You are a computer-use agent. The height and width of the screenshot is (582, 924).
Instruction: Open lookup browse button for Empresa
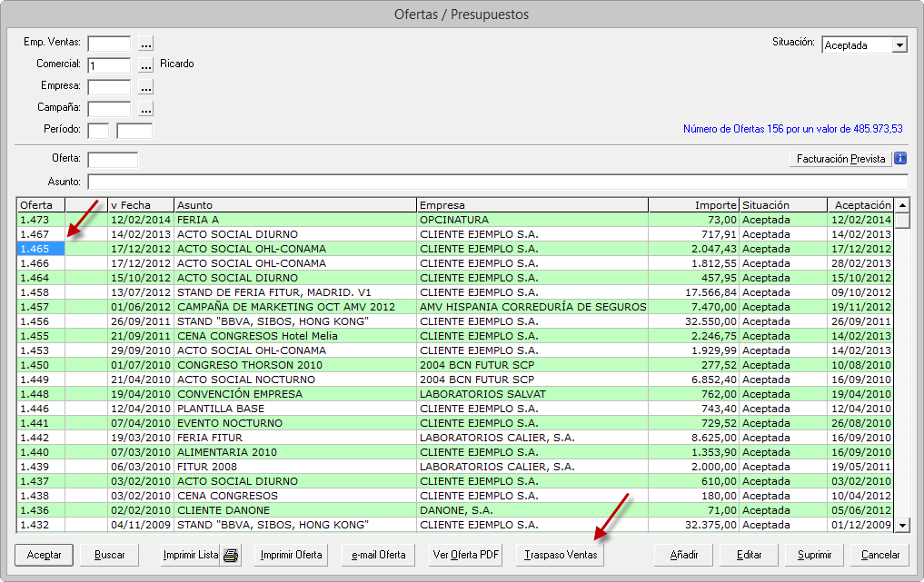pyautogui.click(x=146, y=87)
